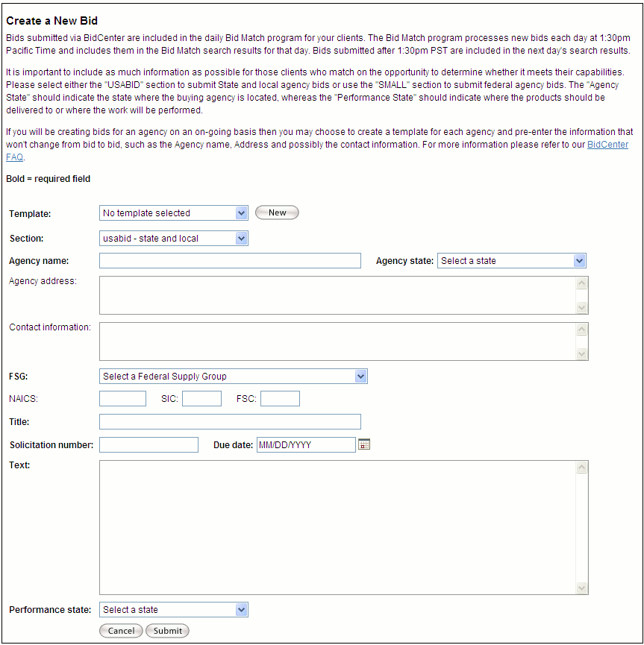Cancel the new bid form

121,631
